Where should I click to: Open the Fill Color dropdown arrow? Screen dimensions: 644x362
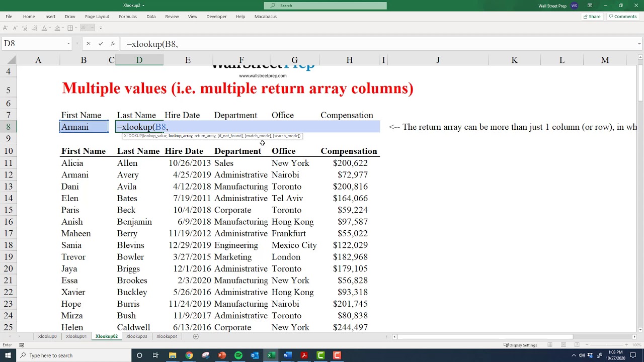pos(63,28)
